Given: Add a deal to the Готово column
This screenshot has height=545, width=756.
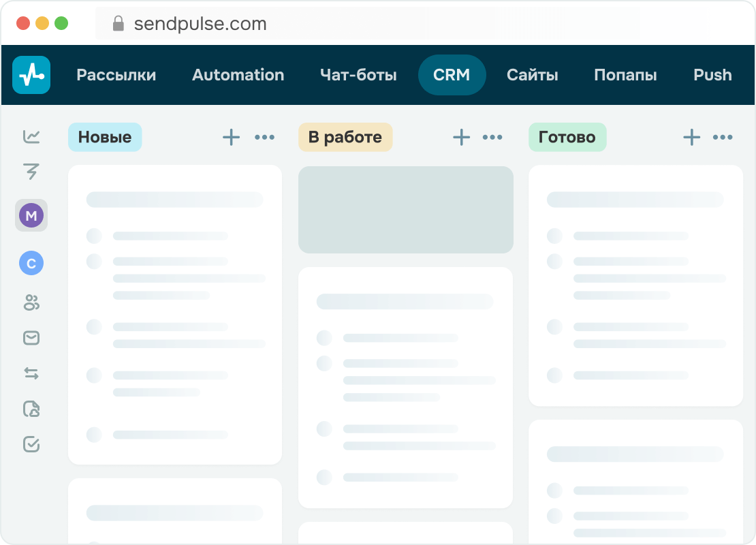Looking at the screenshot, I should coord(692,137).
